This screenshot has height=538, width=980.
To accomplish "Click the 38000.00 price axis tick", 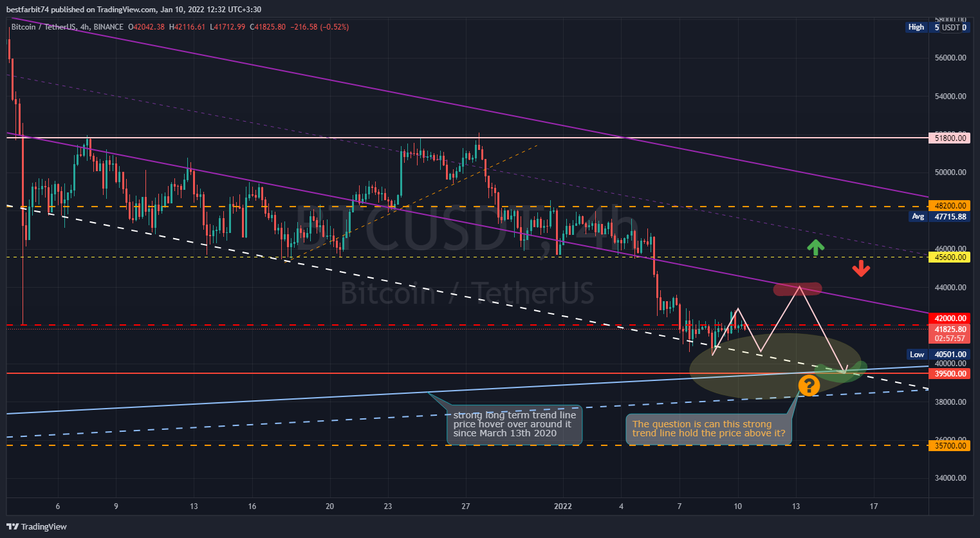I will 950,402.
